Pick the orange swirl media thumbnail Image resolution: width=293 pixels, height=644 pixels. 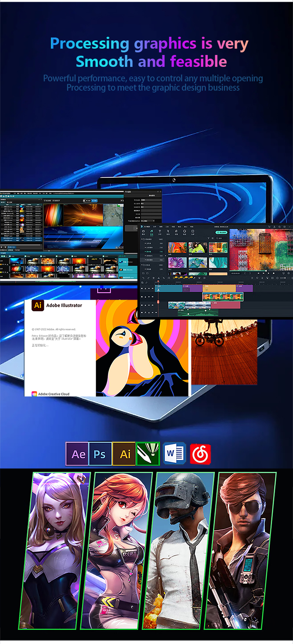pyautogui.click(x=177, y=247)
